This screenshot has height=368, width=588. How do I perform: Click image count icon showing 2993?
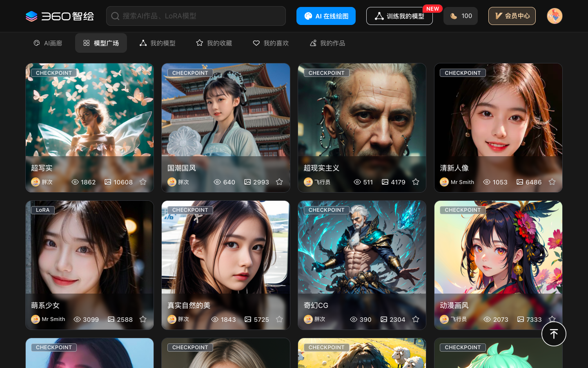pyautogui.click(x=247, y=182)
